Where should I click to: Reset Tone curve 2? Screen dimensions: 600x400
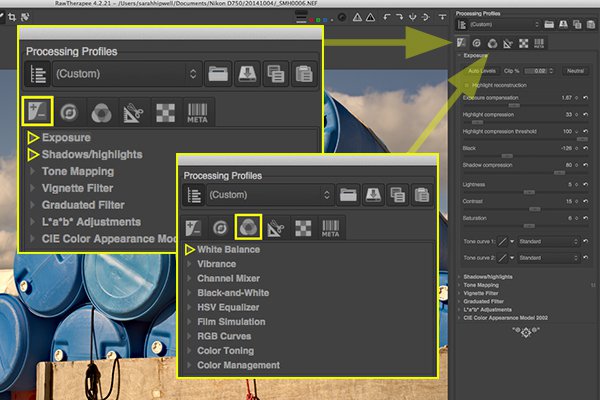pos(585,258)
